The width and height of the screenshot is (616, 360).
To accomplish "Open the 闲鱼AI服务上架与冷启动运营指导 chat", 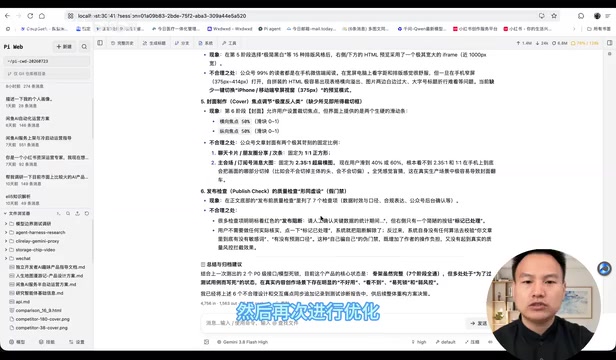I will [47, 141].
